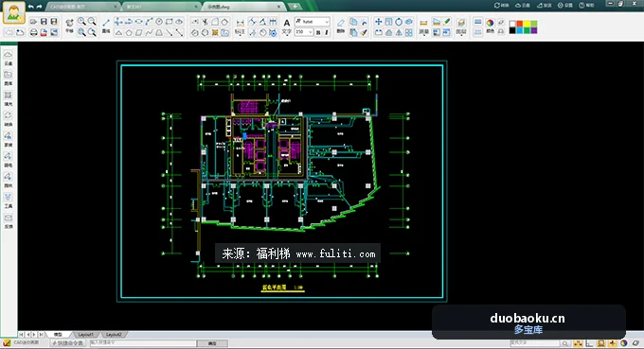Add a new tab with plus button
The width and height of the screenshot is (644, 349).
[x=295, y=7]
